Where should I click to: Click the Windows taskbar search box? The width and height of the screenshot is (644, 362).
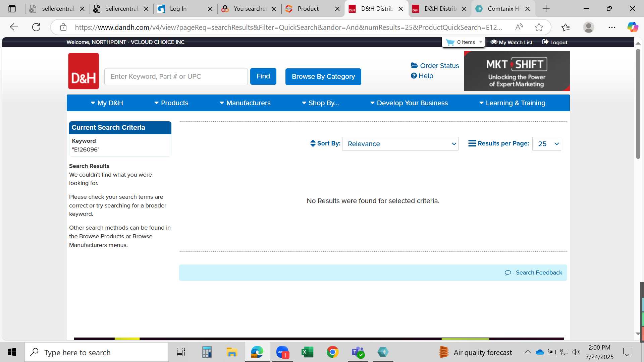coord(97,352)
